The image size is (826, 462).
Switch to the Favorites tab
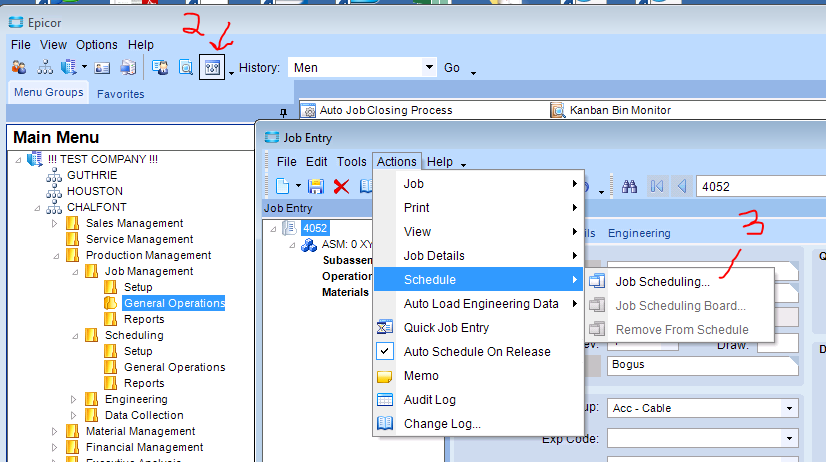click(x=121, y=94)
